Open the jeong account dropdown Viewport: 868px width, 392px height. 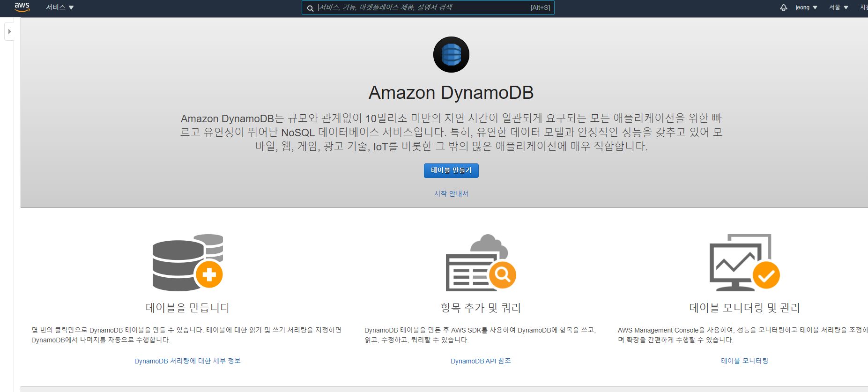click(x=806, y=7)
